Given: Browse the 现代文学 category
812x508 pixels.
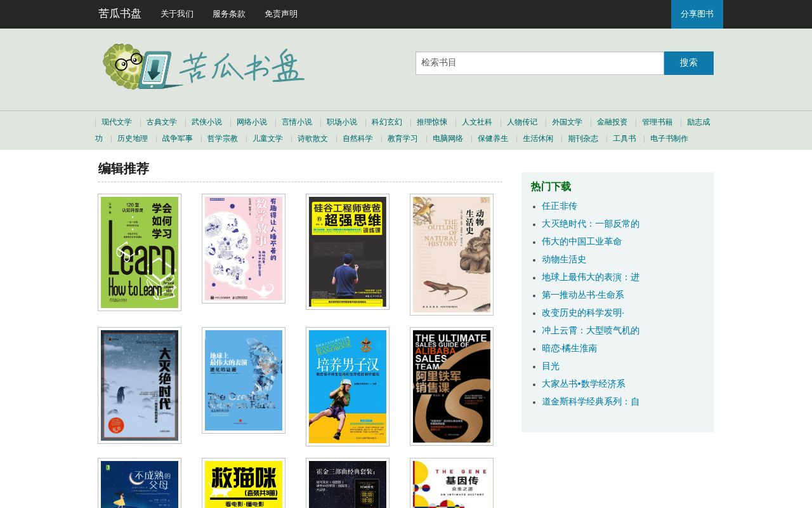Looking at the screenshot, I should point(117,122).
